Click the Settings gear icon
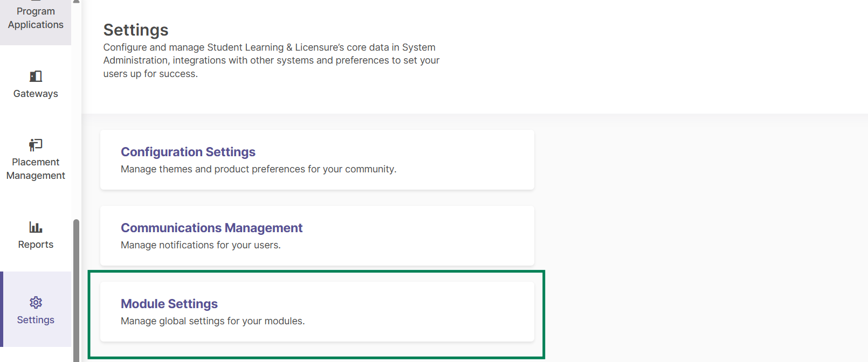This screenshot has height=362, width=868. click(36, 302)
